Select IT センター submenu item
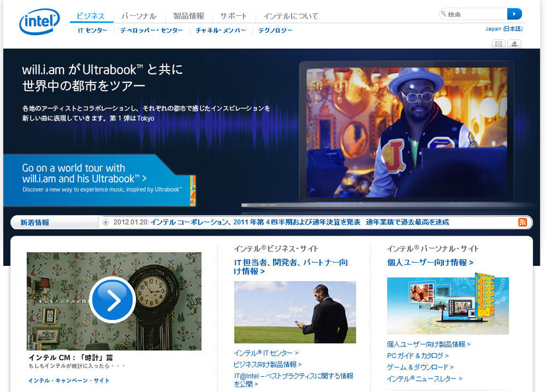This screenshot has height=392, width=545. tap(92, 30)
